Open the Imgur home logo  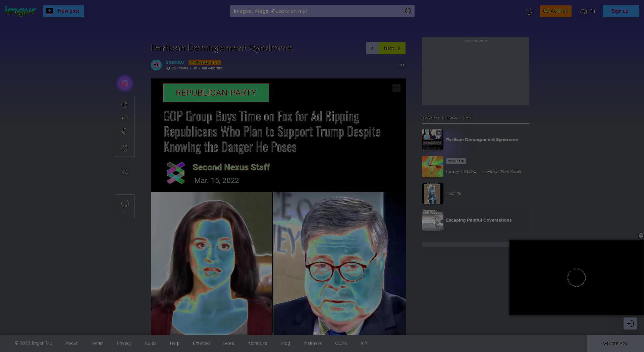pos(20,11)
